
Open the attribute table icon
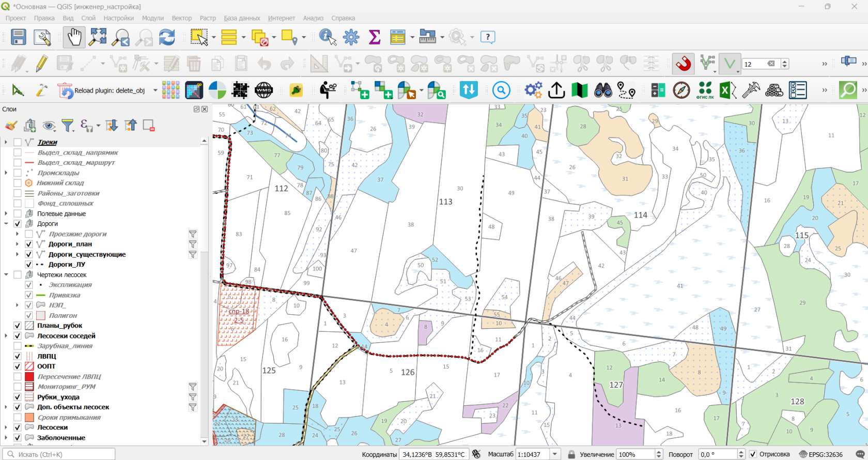tap(398, 37)
